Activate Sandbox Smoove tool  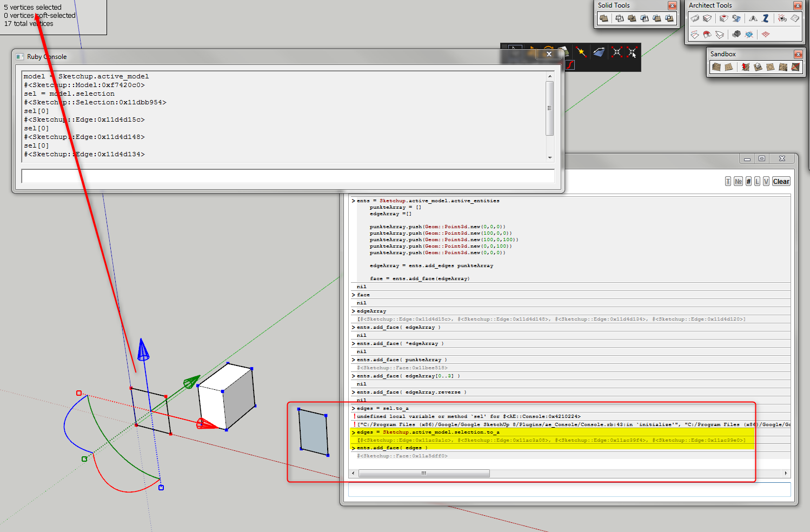(745, 67)
